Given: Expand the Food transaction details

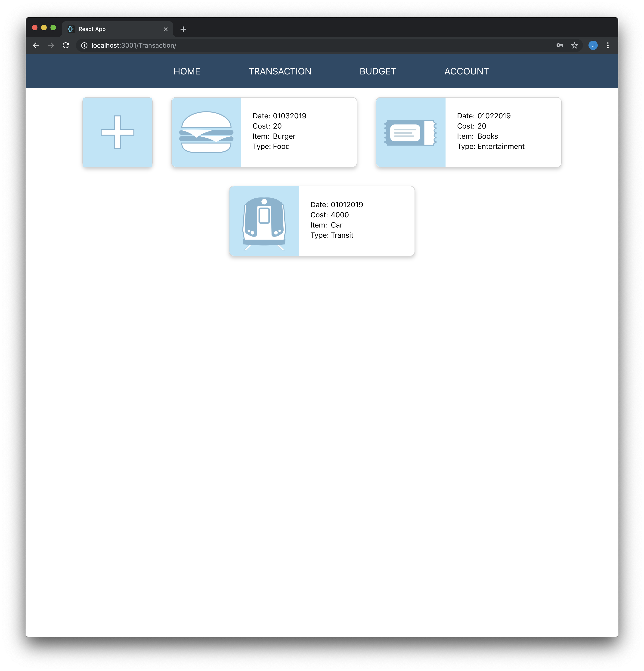Looking at the screenshot, I should click(x=264, y=132).
